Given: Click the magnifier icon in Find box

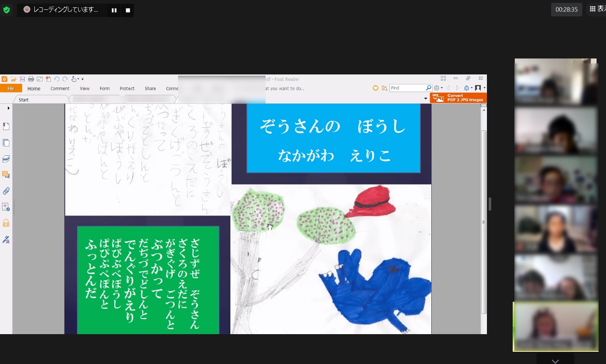Looking at the screenshot, I should (428, 88).
